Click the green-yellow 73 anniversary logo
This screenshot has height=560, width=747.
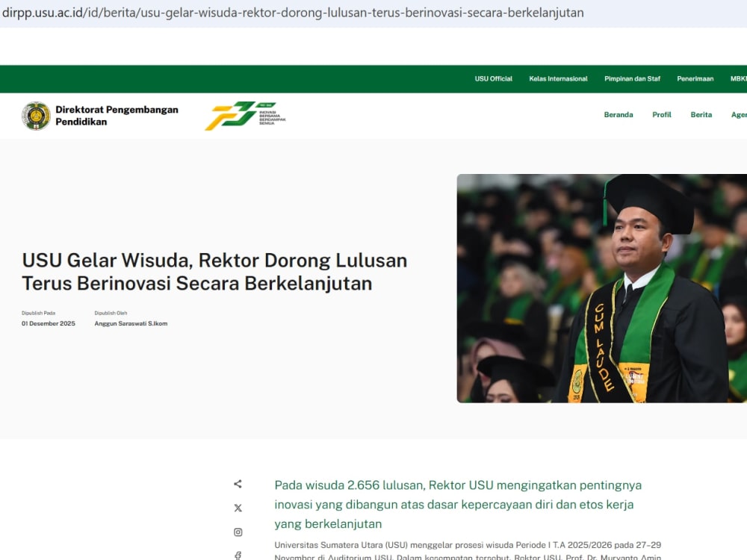coord(245,116)
